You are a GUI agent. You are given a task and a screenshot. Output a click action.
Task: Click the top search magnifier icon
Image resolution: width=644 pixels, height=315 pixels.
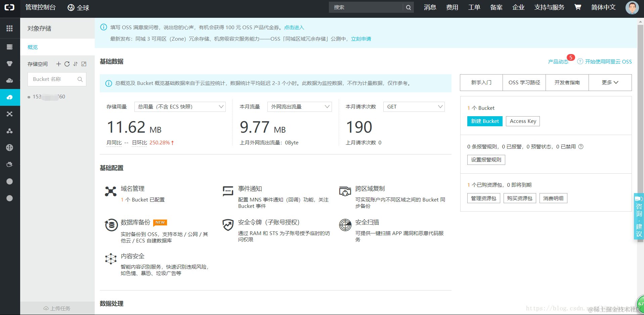point(408,7)
